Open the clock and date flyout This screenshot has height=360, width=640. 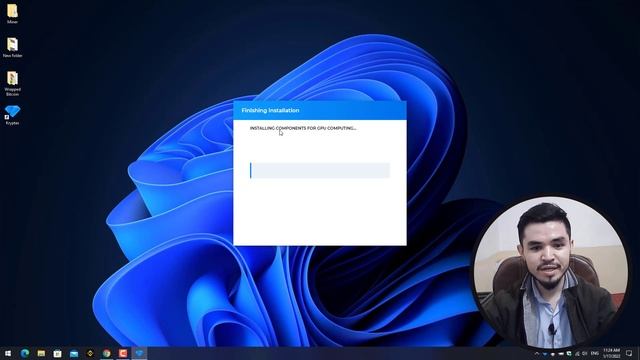pos(611,353)
